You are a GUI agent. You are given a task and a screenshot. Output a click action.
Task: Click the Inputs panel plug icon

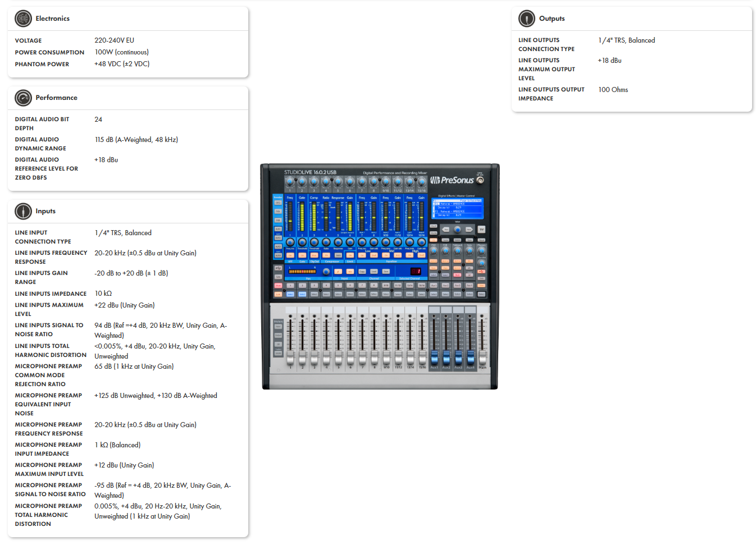click(23, 211)
